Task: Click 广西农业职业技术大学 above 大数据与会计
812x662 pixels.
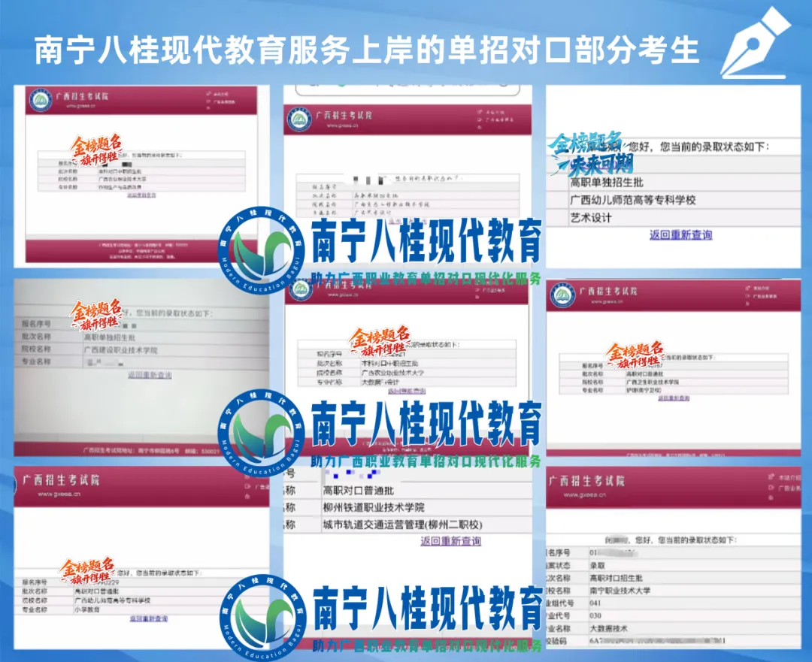Action: point(392,373)
